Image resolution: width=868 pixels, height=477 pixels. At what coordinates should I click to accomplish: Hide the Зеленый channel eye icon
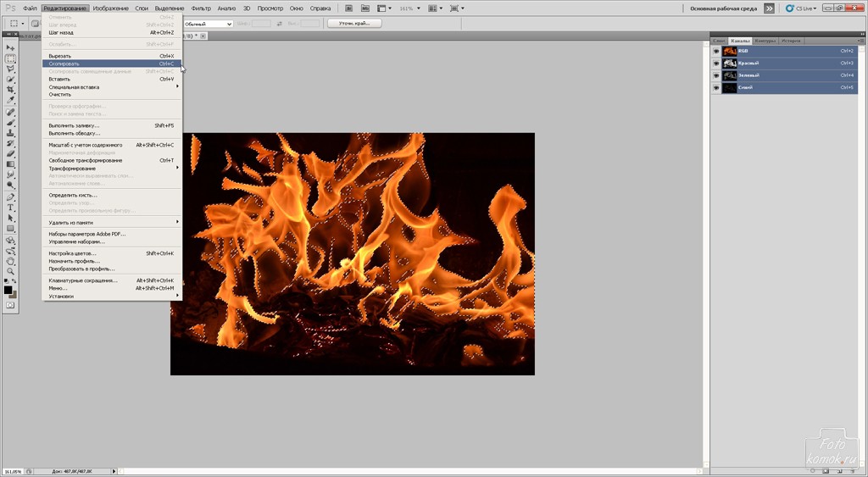716,75
